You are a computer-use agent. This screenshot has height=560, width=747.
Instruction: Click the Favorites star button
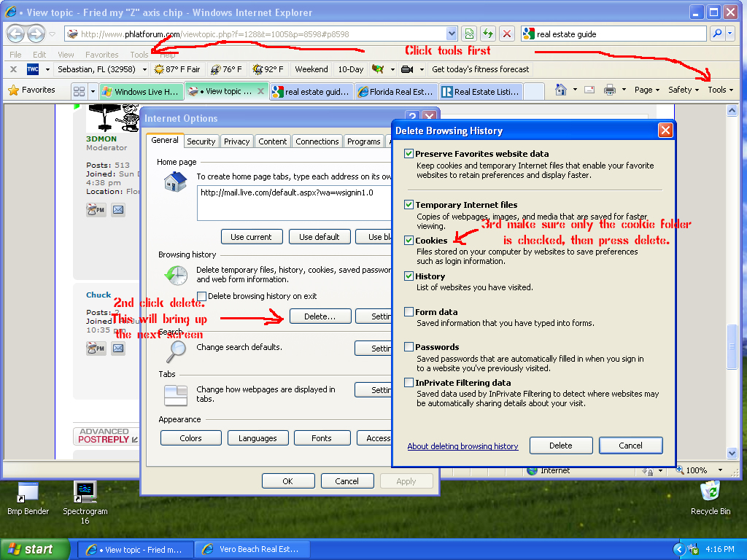[x=31, y=90]
